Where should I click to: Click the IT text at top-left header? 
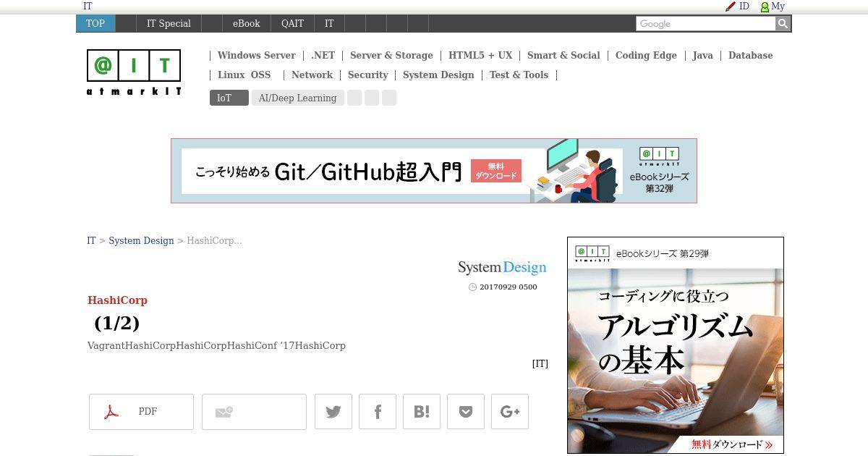tap(88, 7)
